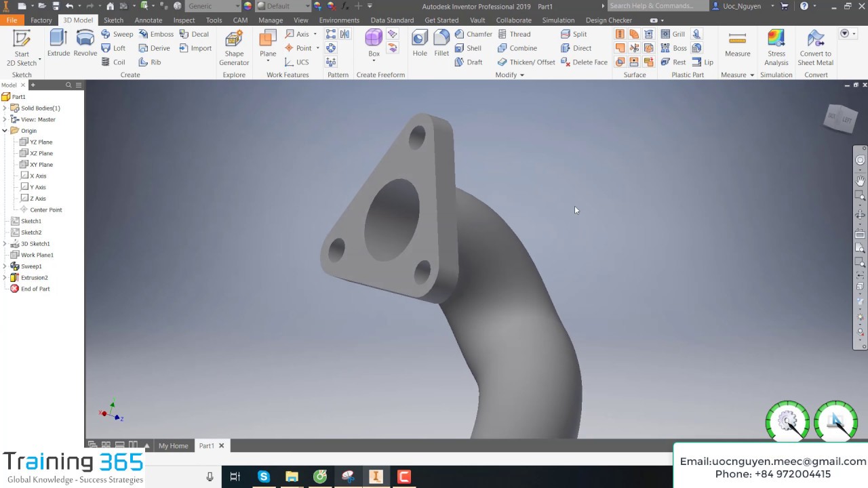Select the Draft tool
The image size is (868, 488).
[469, 62]
